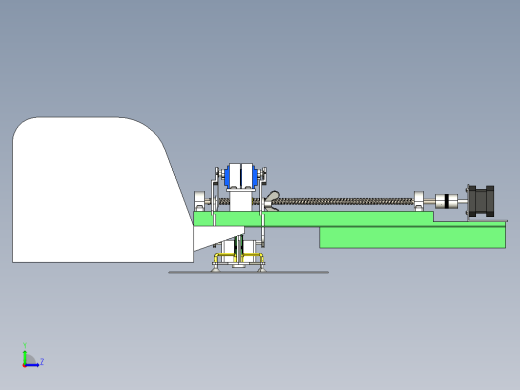Select the wing nut on the lead screw
The image size is (520, 390).
[x=272, y=201]
